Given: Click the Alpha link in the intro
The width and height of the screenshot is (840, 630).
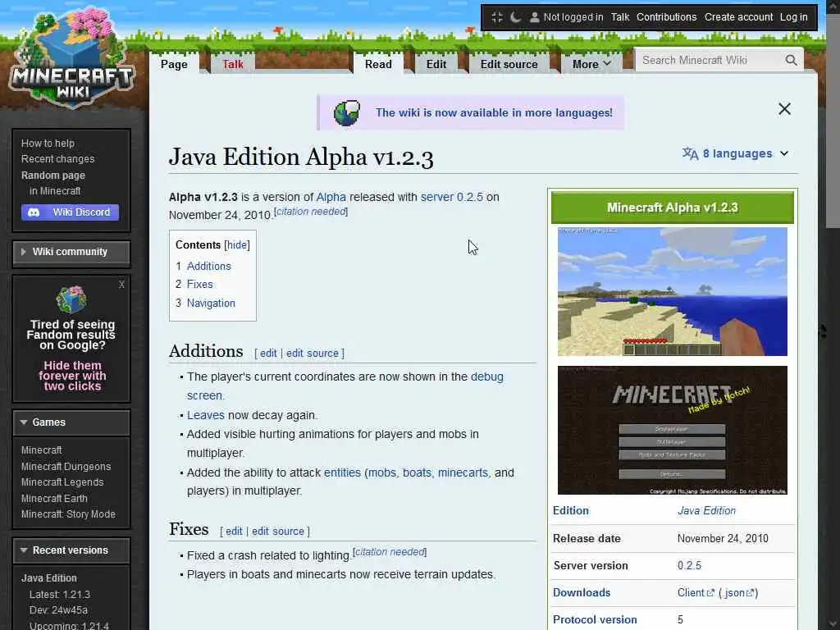Looking at the screenshot, I should point(331,197).
